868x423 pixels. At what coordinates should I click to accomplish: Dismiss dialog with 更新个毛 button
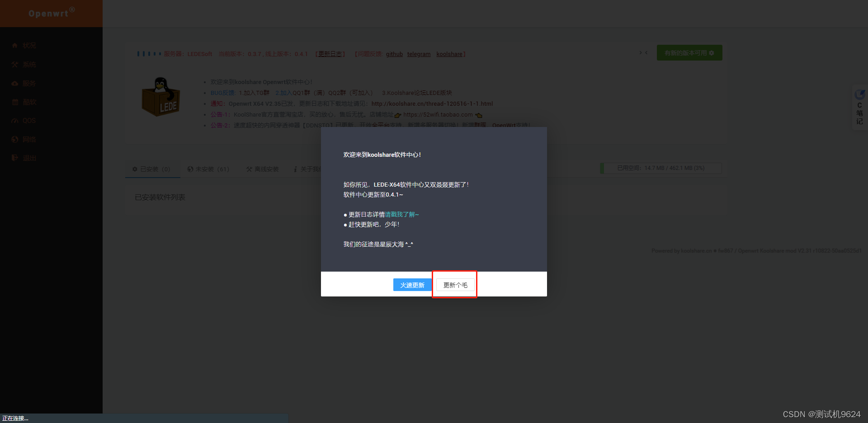pos(455,285)
